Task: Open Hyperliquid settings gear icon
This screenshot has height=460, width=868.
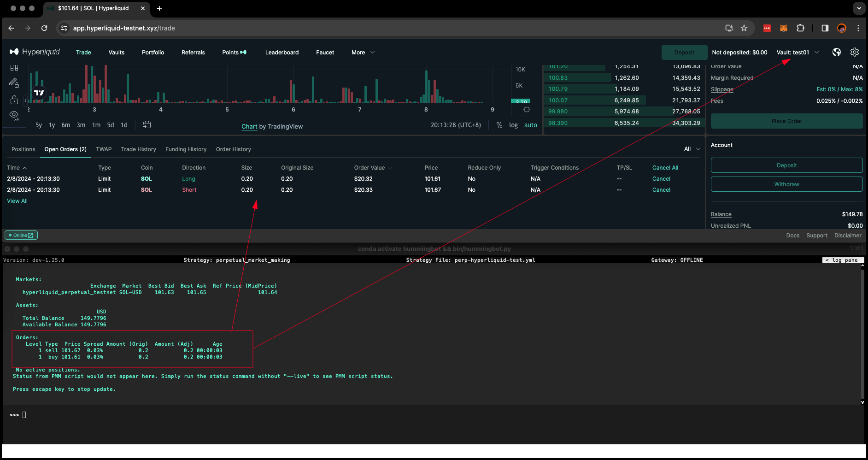Action: (x=855, y=52)
